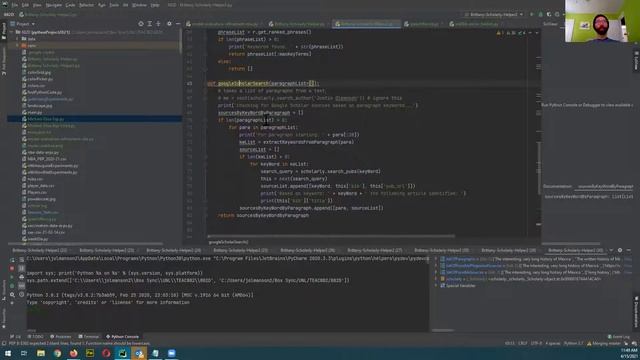640x360 pixels.
Task: Run with coverage from the main toolbar
Action: tap(549, 14)
